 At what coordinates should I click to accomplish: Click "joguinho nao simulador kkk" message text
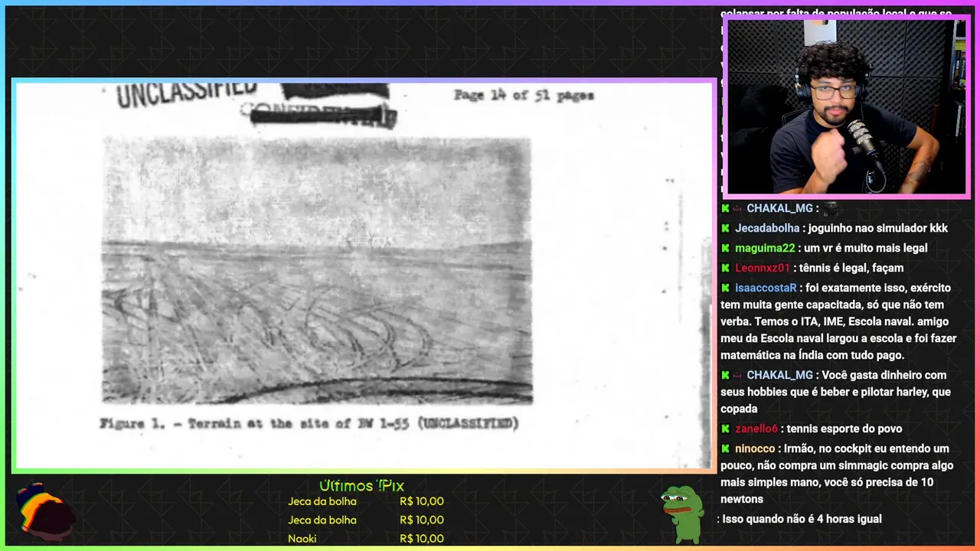tap(877, 228)
